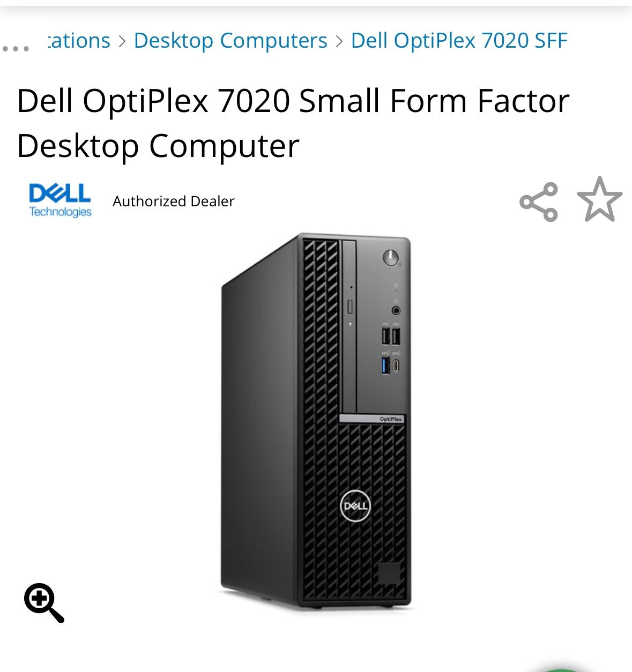Click the power button on the pictured computer
632x672 pixels.
coord(391,258)
